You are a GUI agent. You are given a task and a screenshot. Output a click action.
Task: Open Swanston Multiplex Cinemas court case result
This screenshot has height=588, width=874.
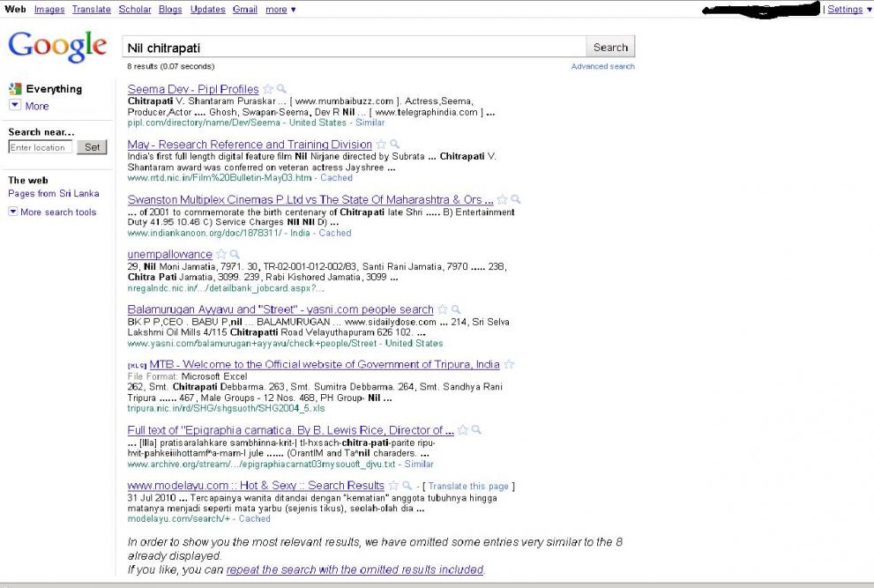coord(310,199)
